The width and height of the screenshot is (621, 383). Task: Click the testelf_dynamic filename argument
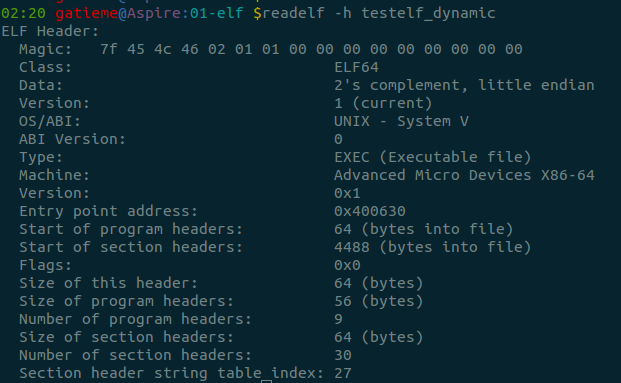pyautogui.click(x=429, y=13)
